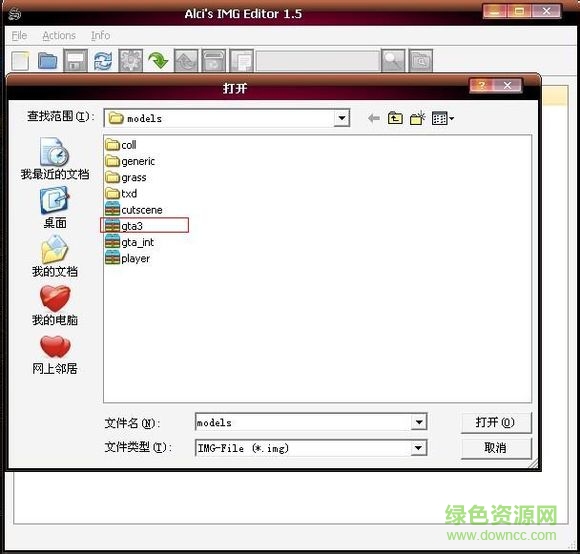Click the green curved arrow import icon
Viewport: 580px width, 554px height.
(x=158, y=60)
